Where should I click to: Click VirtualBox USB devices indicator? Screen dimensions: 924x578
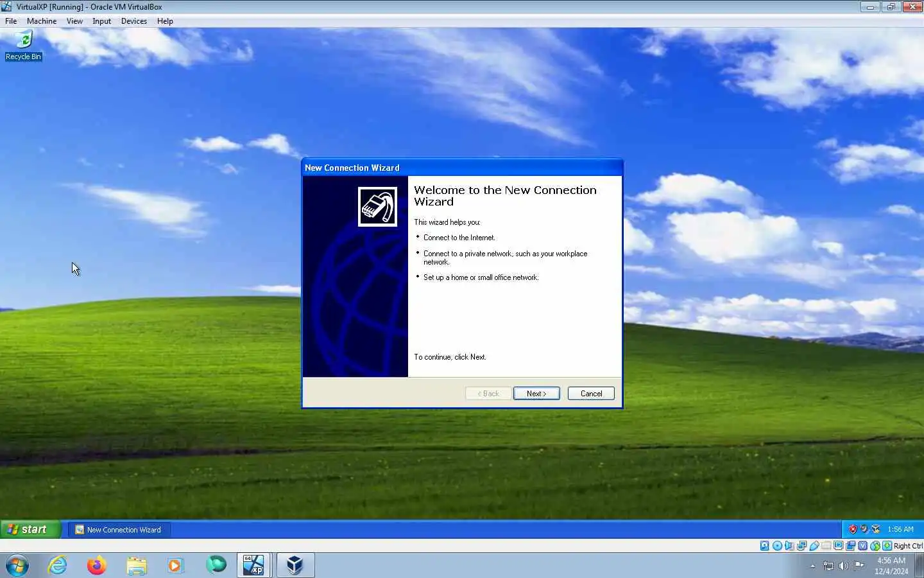click(x=814, y=546)
